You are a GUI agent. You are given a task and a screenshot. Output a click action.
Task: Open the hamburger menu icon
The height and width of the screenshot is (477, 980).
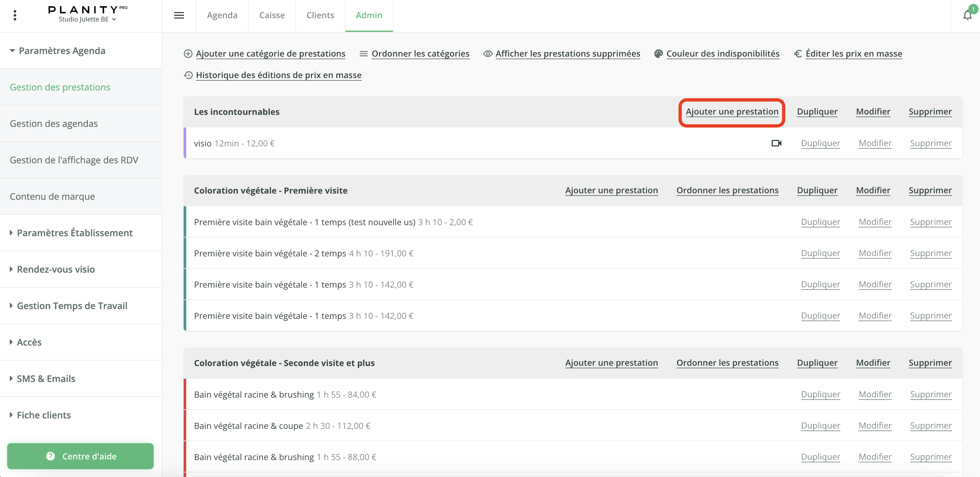pyautogui.click(x=179, y=15)
